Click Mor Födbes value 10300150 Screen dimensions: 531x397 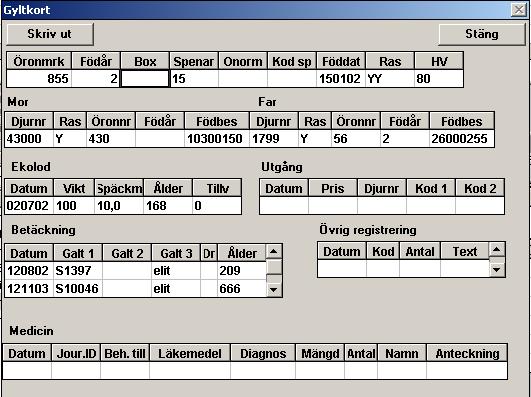tap(217, 139)
